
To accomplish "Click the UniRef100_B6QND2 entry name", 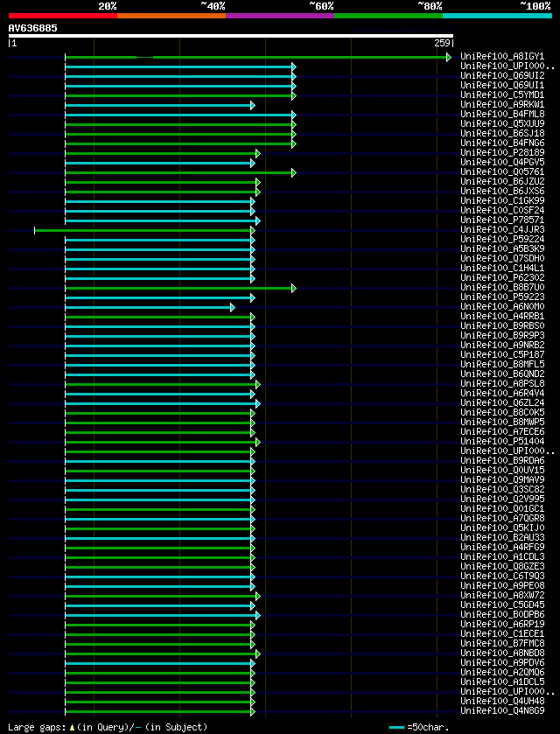I will tap(502, 374).
